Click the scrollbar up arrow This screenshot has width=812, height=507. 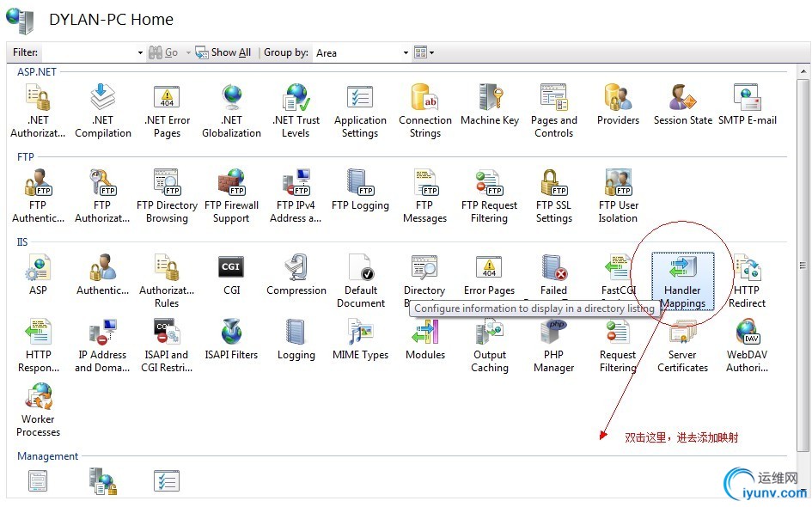(x=803, y=71)
